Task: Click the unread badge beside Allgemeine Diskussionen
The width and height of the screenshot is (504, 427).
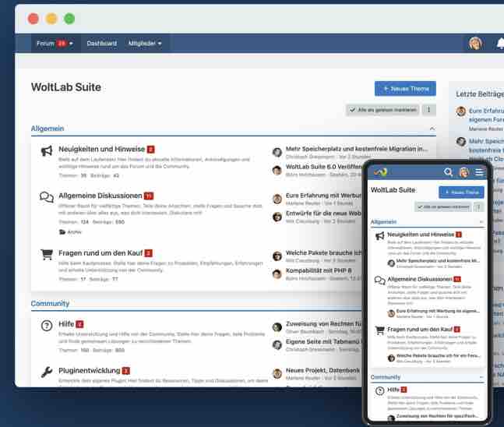Action: coord(149,196)
